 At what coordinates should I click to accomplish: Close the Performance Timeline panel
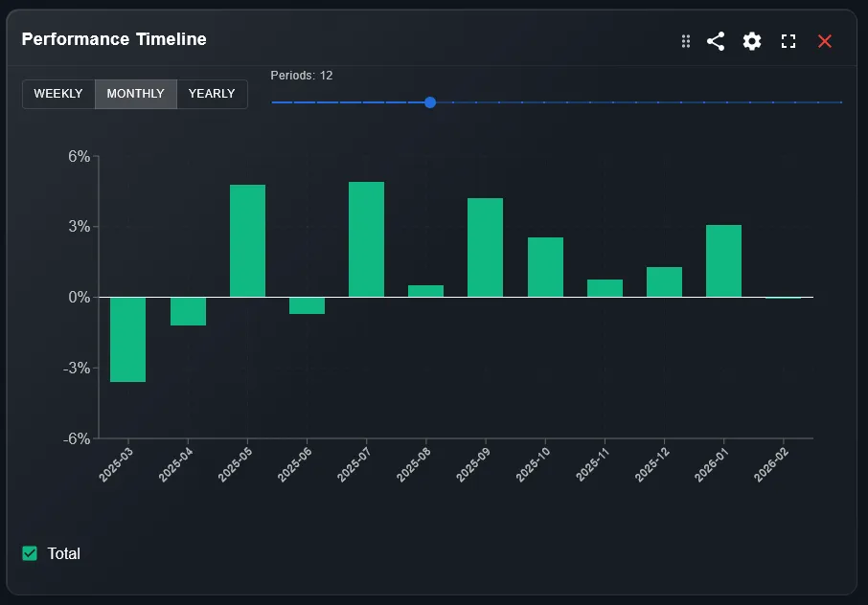coord(825,41)
